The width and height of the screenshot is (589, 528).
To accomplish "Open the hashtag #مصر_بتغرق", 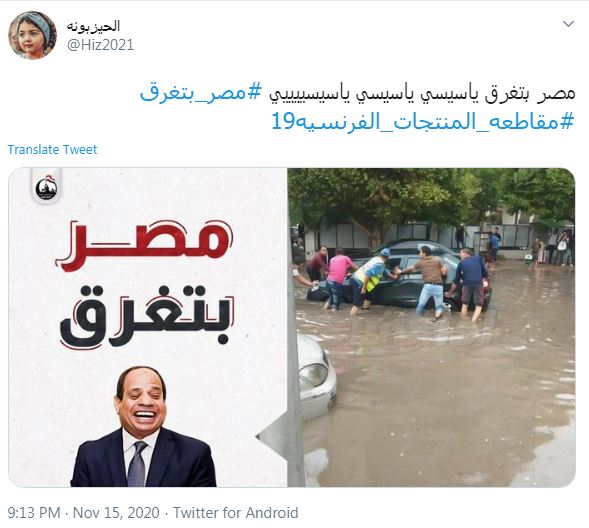I will click(x=200, y=93).
